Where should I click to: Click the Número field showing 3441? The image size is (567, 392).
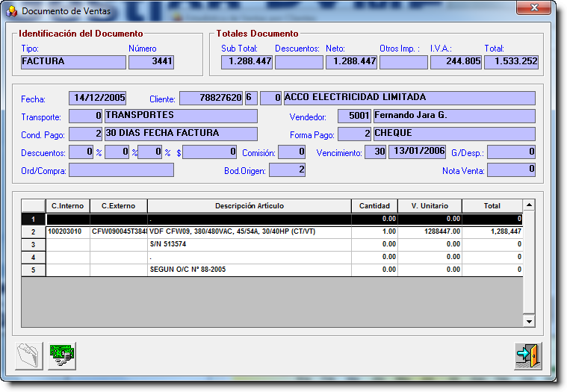coord(151,62)
